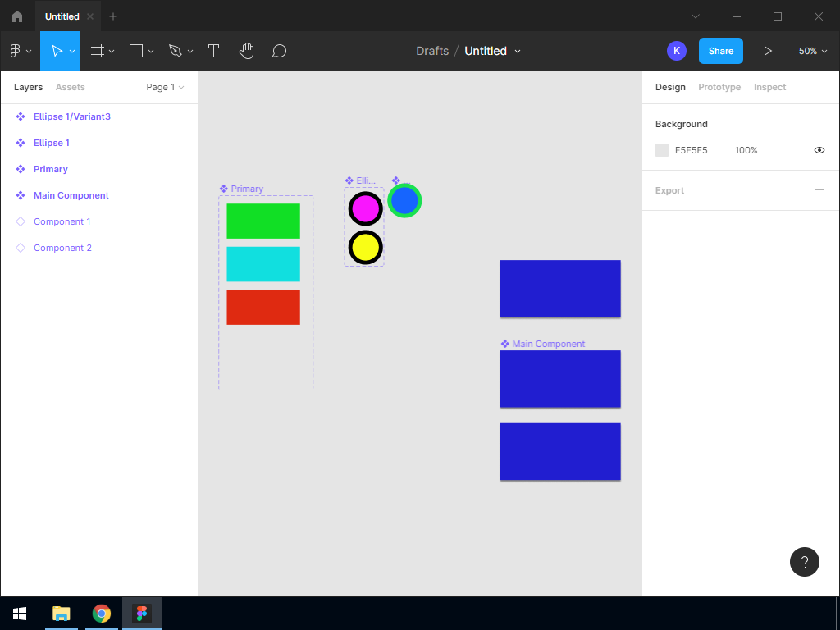Click the Component 2 instance icon in Layers
This screenshot has height=630, width=840.
click(21, 248)
